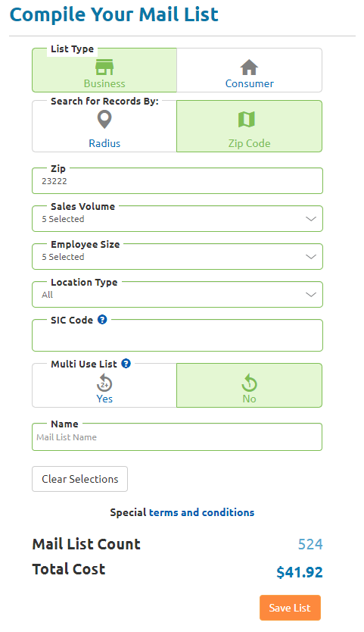Open the Employee Size dropdown
The width and height of the screenshot is (364, 632).
[x=177, y=257]
